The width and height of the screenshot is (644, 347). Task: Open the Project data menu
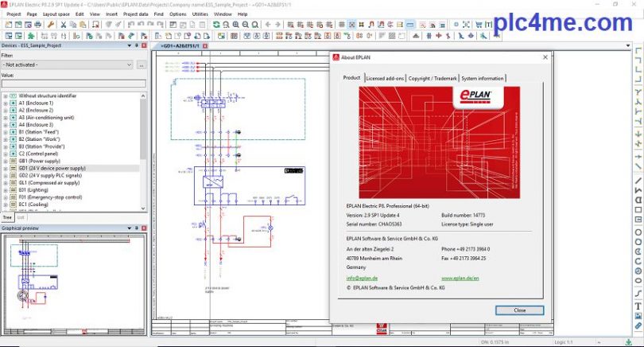click(135, 14)
